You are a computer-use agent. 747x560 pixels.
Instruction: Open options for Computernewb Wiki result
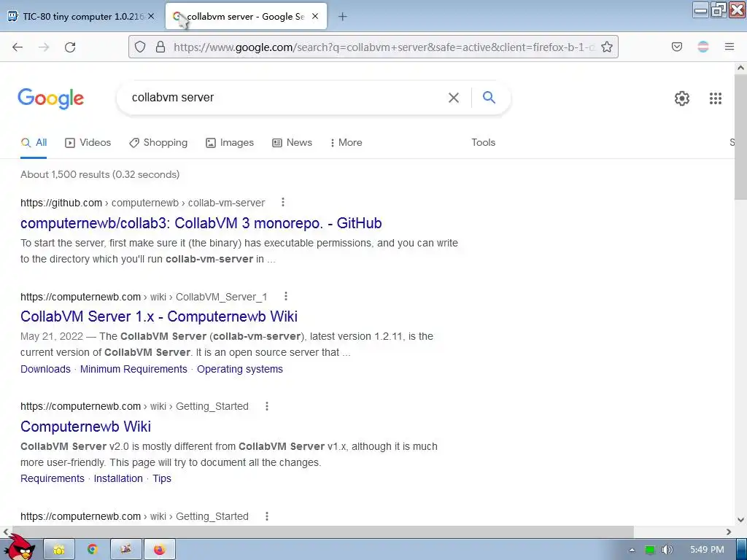click(x=267, y=406)
